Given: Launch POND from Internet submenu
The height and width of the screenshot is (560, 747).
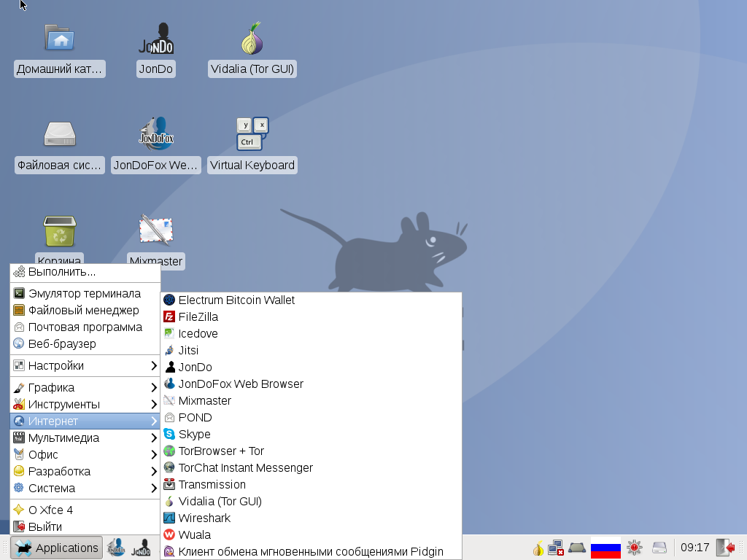Looking at the screenshot, I should [311, 418].
